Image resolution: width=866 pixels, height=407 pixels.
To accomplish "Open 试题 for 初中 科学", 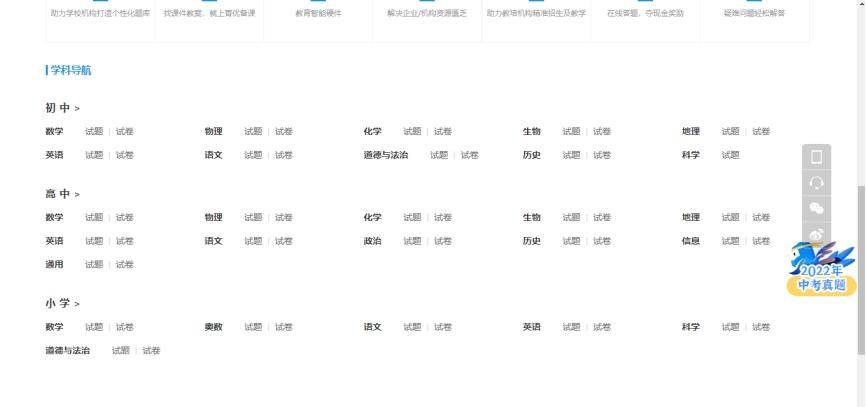I will [730, 155].
